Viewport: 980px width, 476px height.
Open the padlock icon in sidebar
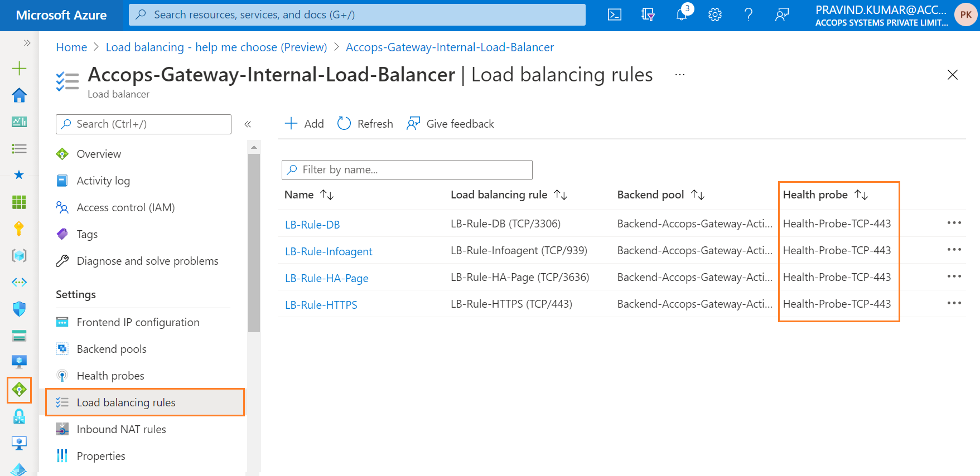[x=19, y=416]
